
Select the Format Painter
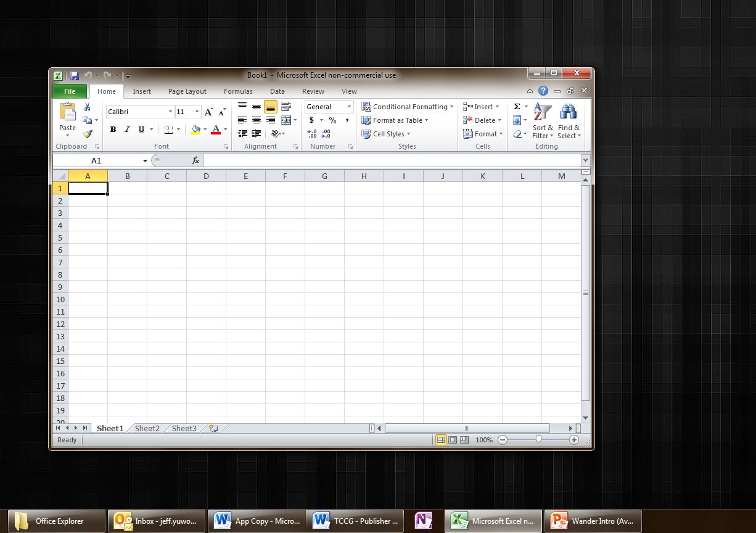point(88,133)
